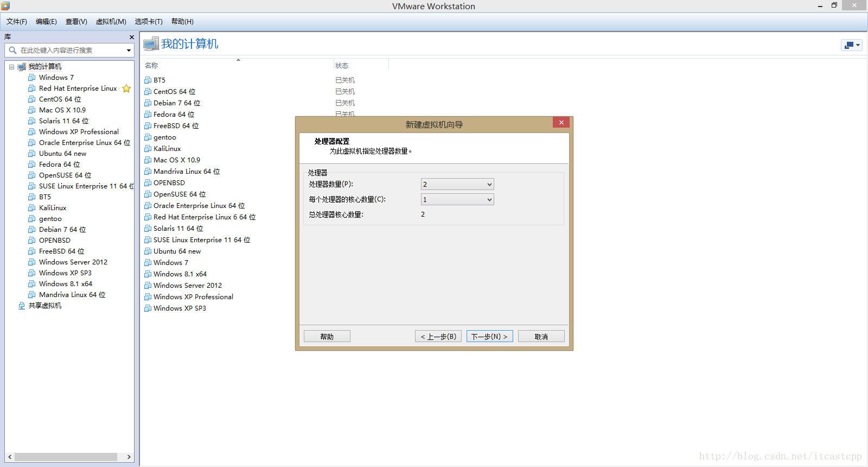This screenshot has height=467, width=868.
Task: Select Mandriva Linux 64 位 in library tree
Action: pos(72,295)
